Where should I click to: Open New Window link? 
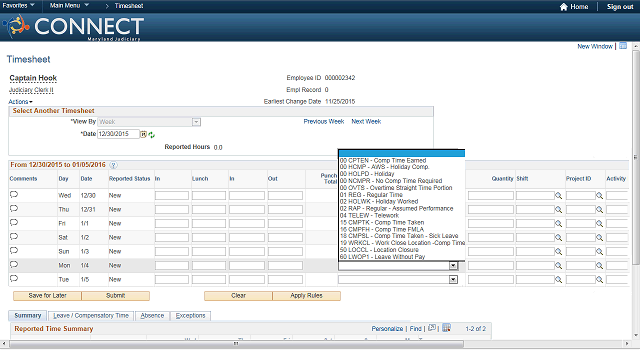(x=595, y=47)
